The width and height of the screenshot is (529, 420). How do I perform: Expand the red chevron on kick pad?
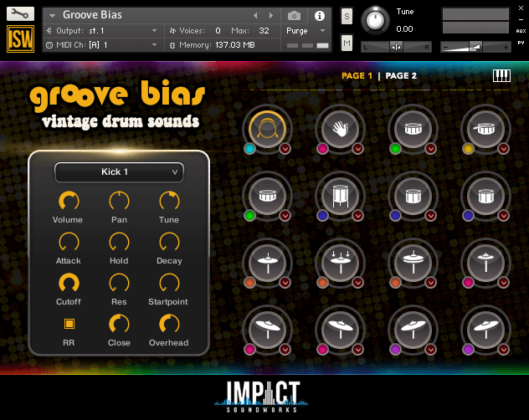tap(285, 149)
